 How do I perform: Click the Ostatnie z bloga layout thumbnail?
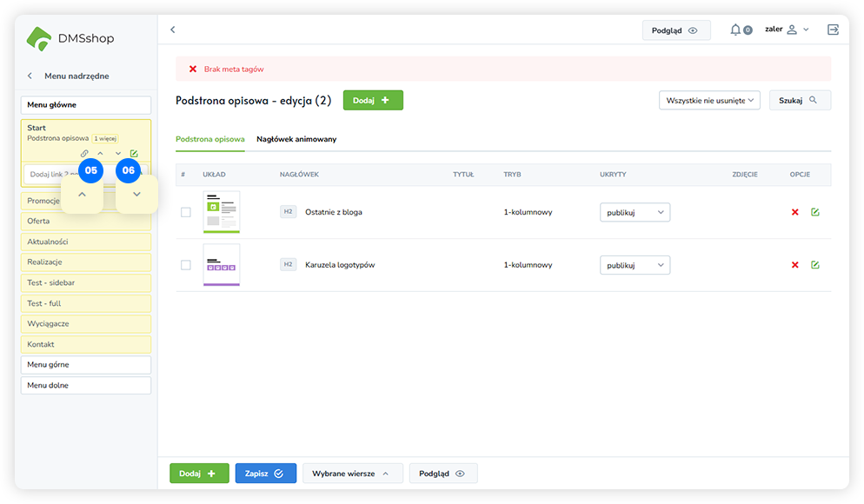click(221, 212)
